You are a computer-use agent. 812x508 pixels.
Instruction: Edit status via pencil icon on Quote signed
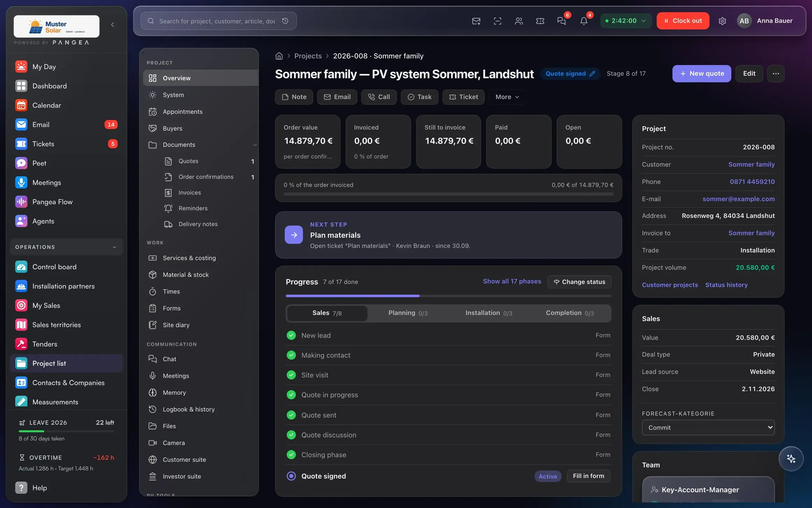[x=592, y=74]
